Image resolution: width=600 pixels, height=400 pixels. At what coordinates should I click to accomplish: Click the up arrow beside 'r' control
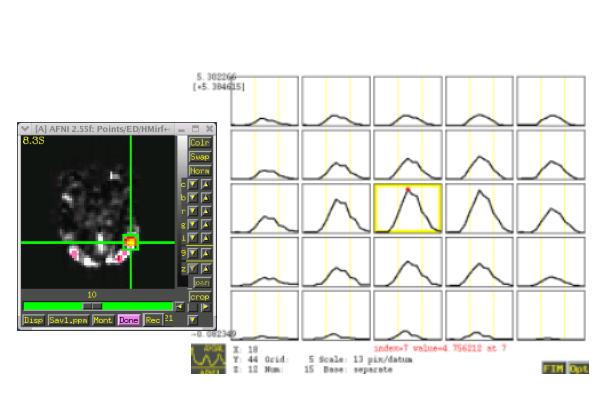tap(206, 211)
